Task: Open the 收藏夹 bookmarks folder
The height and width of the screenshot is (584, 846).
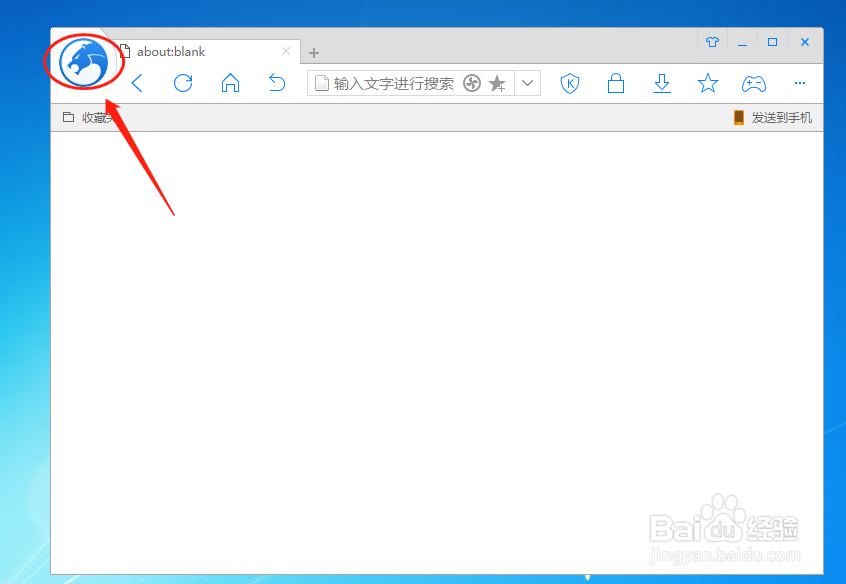Action: tap(90, 117)
